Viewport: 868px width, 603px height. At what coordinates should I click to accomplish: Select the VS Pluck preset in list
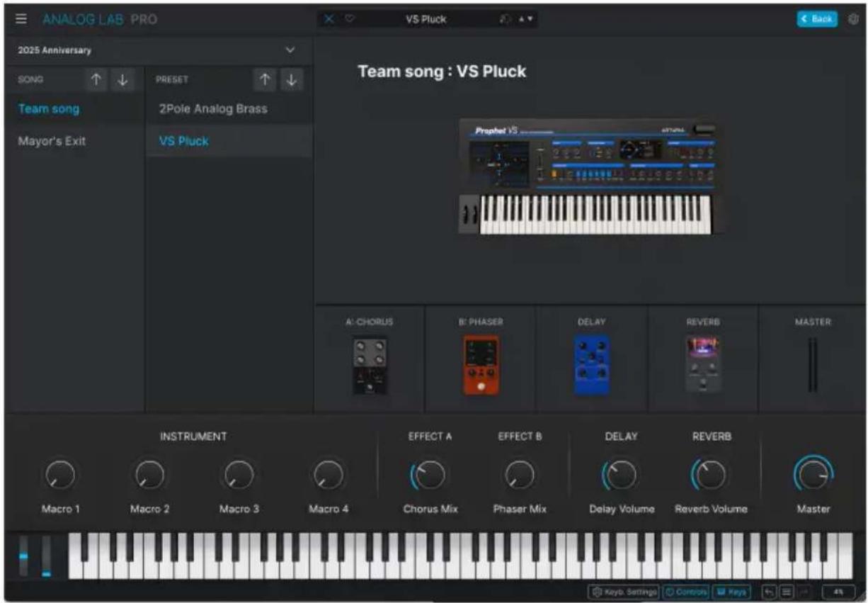click(x=229, y=141)
